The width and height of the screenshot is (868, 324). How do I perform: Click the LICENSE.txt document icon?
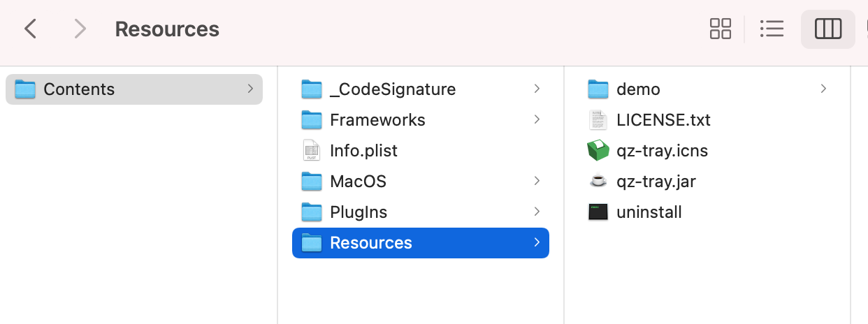point(598,120)
